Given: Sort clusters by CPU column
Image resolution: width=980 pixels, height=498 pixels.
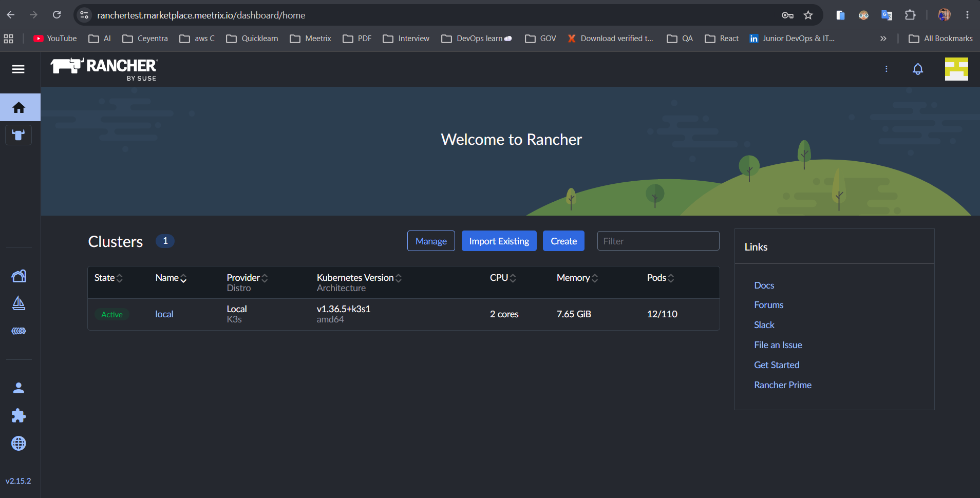Looking at the screenshot, I should coord(503,278).
